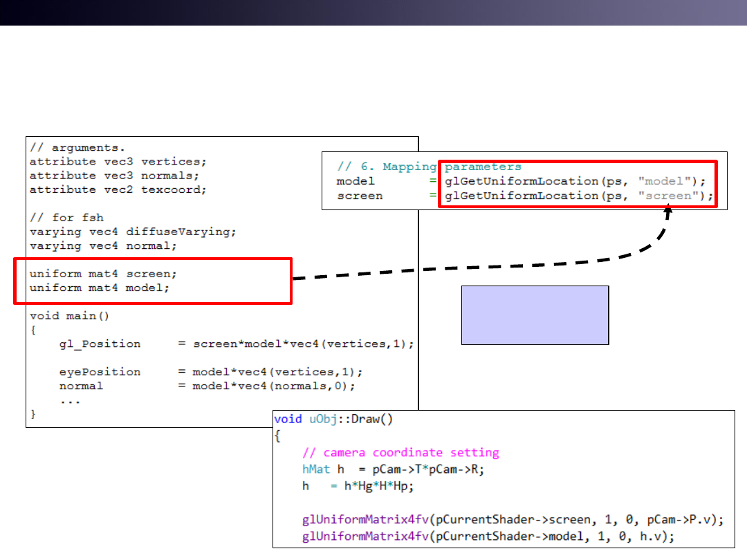This screenshot has width=747, height=560.
Task: Click glGetUniformLocation call for "model"
Action: click(574, 181)
